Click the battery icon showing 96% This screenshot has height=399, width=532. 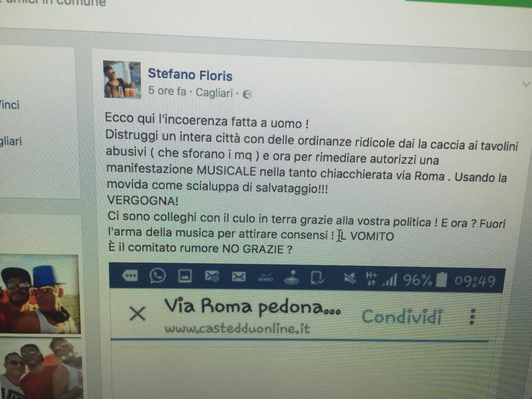click(442, 280)
